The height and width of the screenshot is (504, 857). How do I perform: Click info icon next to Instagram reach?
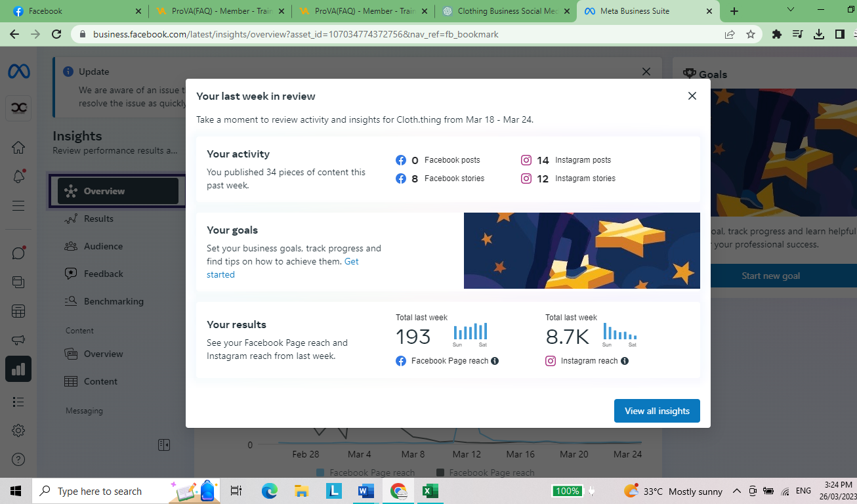pos(625,361)
